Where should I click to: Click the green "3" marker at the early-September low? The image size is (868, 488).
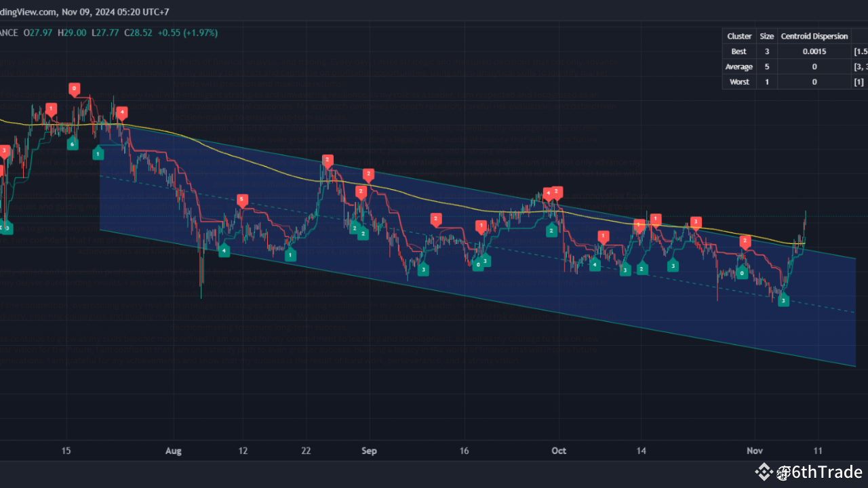click(423, 269)
